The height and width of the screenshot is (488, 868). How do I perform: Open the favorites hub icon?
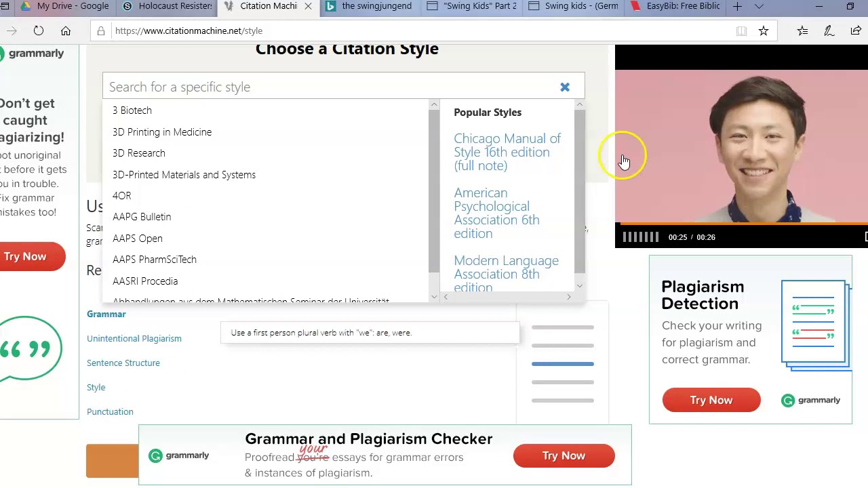point(802,30)
